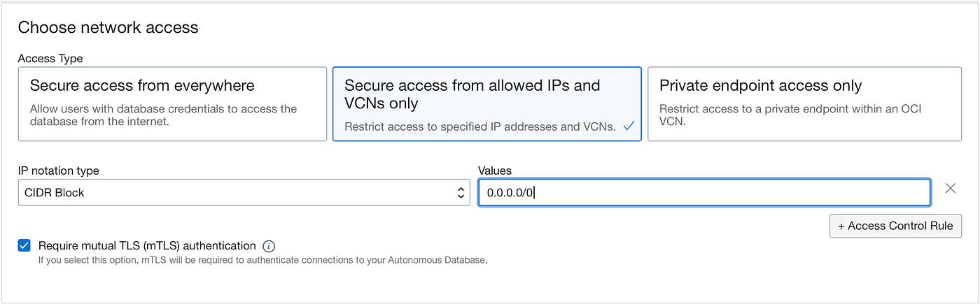The image size is (980, 304).
Task: Toggle mTLS via its 'Require mutual TLS' label
Action: pos(147,246)
